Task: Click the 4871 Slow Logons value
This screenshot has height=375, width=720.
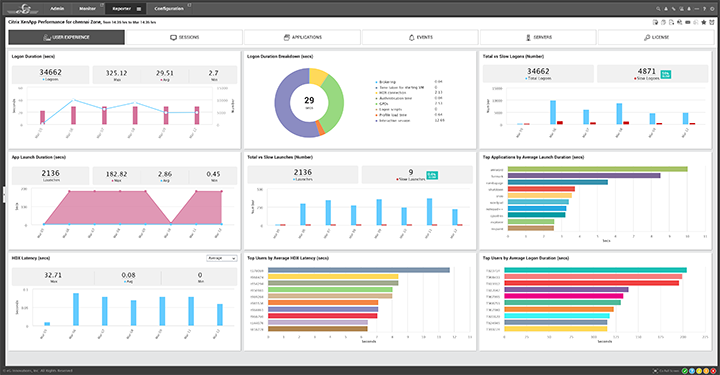Action: pyautogui.click(x=647, y=71)
